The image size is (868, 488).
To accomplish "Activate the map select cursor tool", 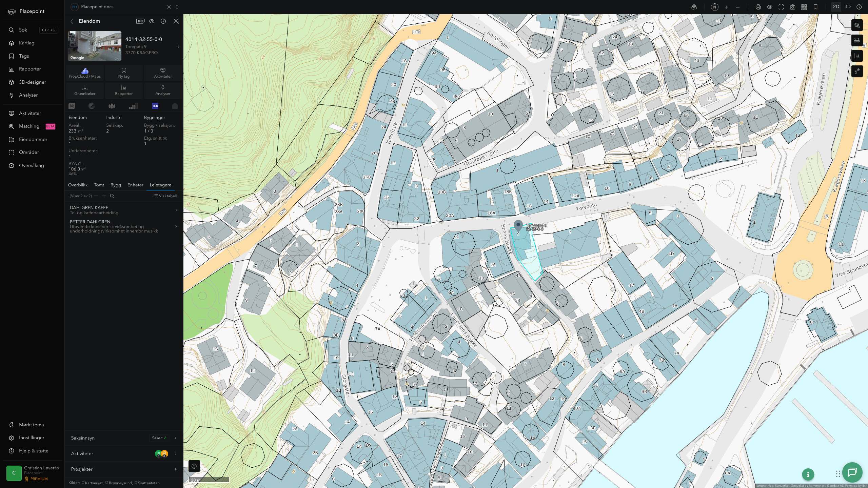I will coord(857,25).
